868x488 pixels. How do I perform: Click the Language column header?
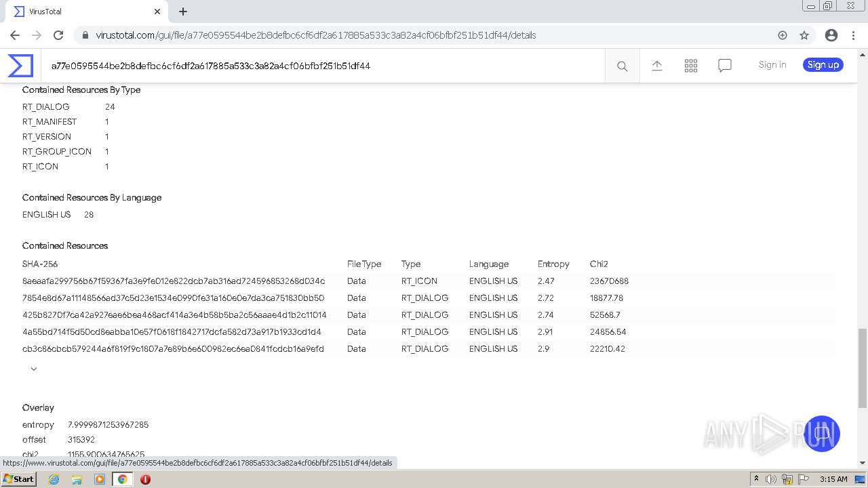489,264
